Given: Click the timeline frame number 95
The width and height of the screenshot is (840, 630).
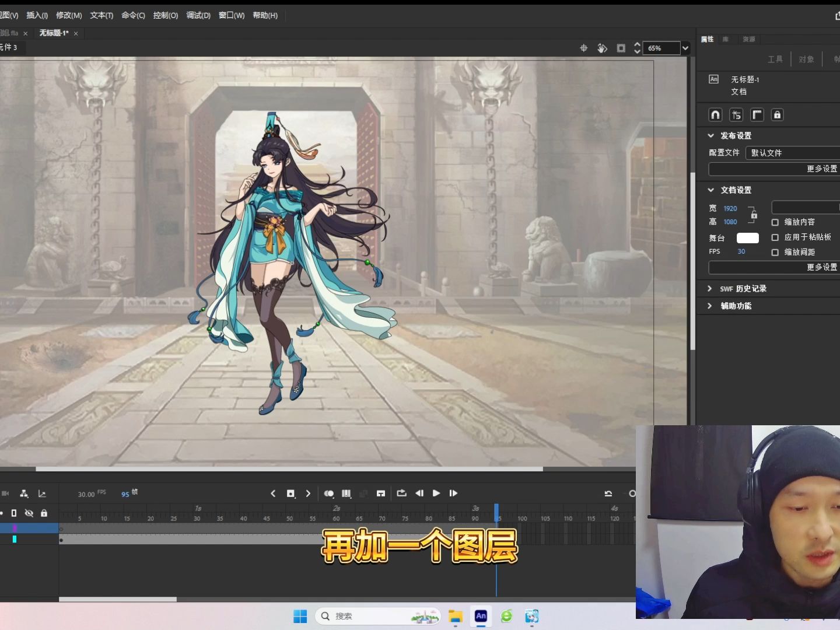Looking at the screenshot, I should coord(125,494).
